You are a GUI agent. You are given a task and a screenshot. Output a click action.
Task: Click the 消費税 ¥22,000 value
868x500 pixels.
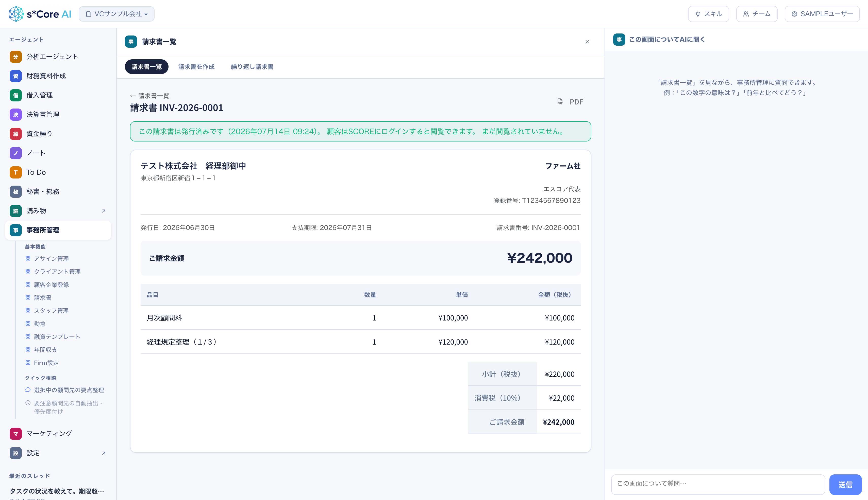562,398
